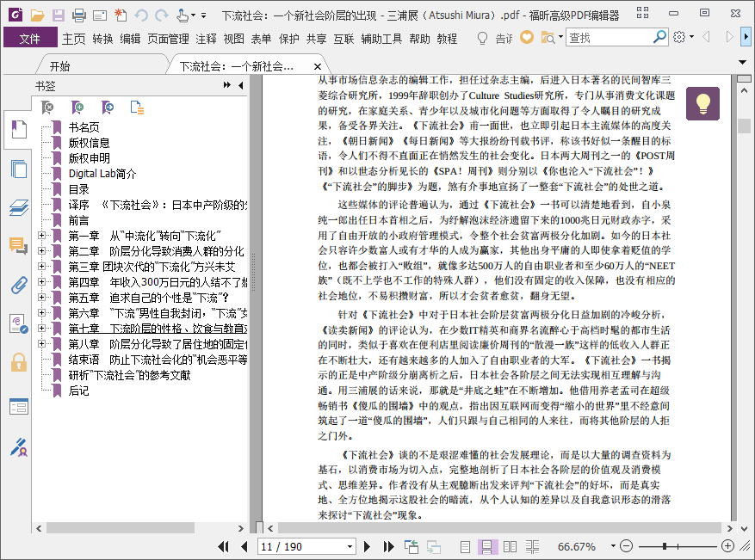
Task: Go to the first page
Action: click(224, 546)
